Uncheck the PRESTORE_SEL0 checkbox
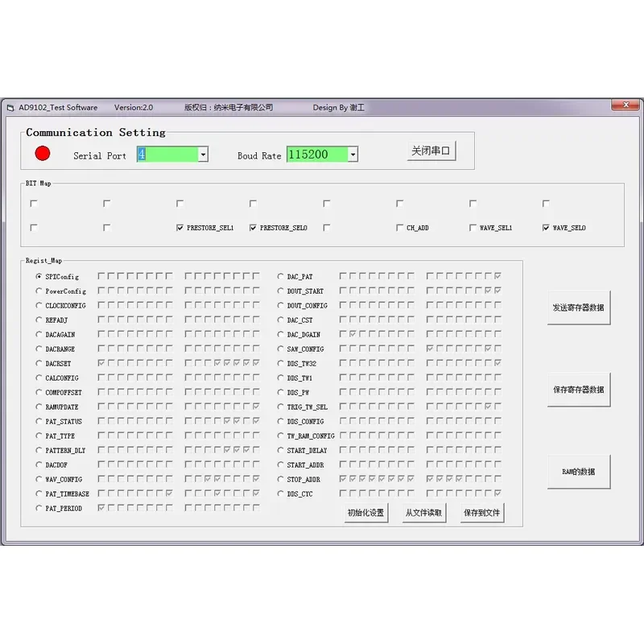Screen dimensions: 644x644 (253, 228)
